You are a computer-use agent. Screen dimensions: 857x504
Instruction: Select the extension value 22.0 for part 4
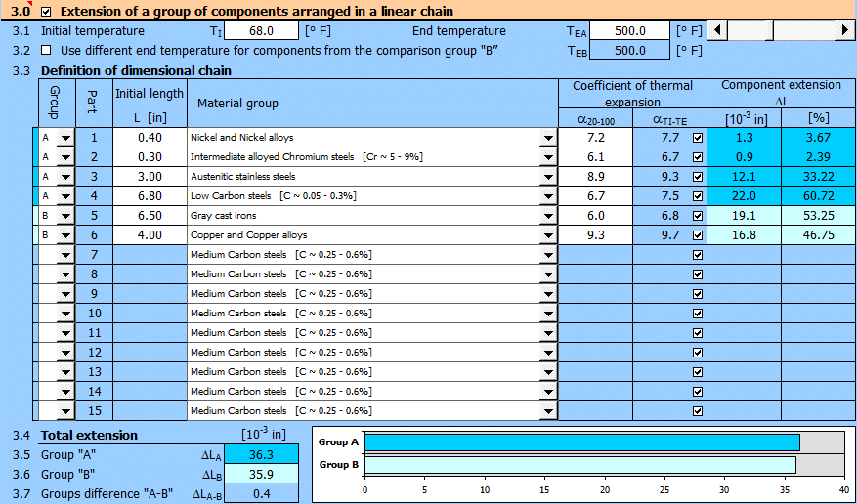click(x=744, y=196)
